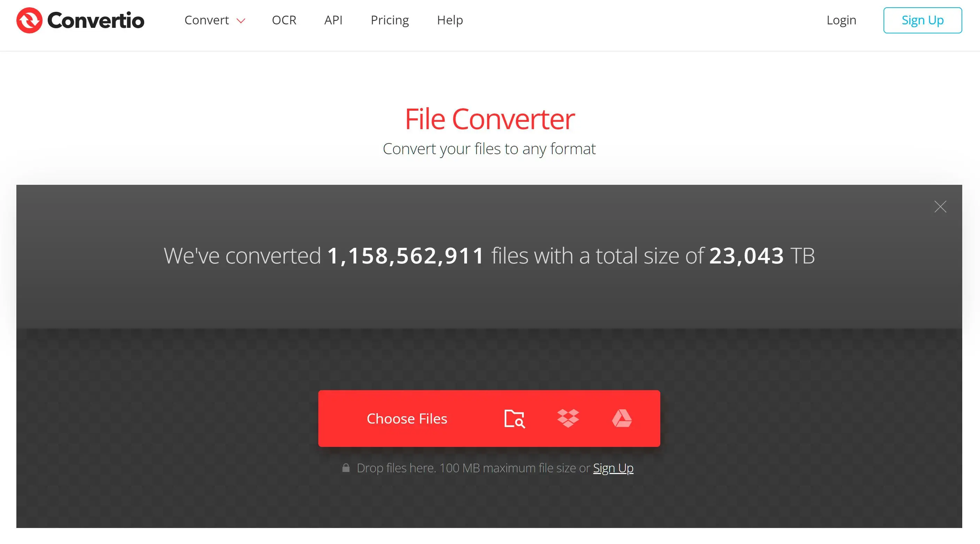Click the Sign Up link in drop zone
Screen dimensions: 980x544
pos(613,468)
